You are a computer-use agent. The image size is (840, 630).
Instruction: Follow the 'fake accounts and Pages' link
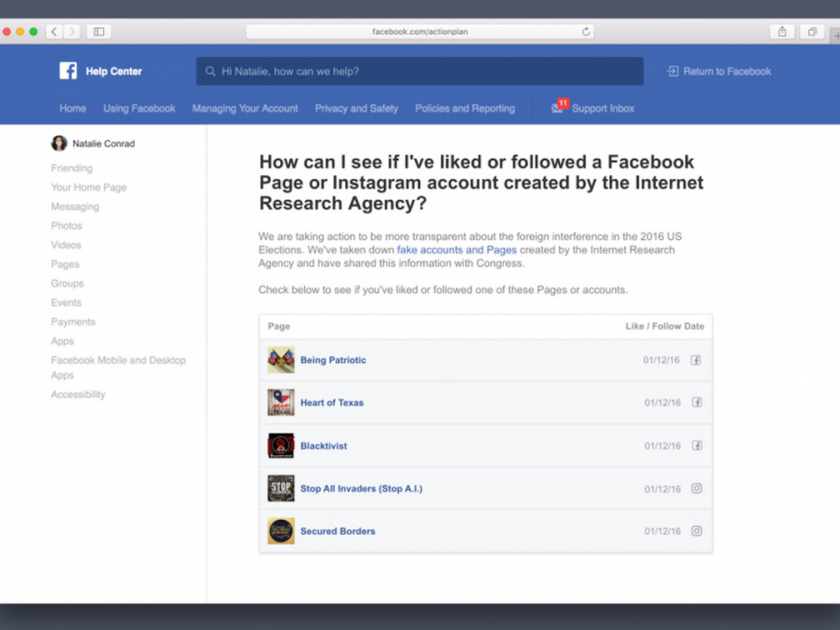click(457, 250)
